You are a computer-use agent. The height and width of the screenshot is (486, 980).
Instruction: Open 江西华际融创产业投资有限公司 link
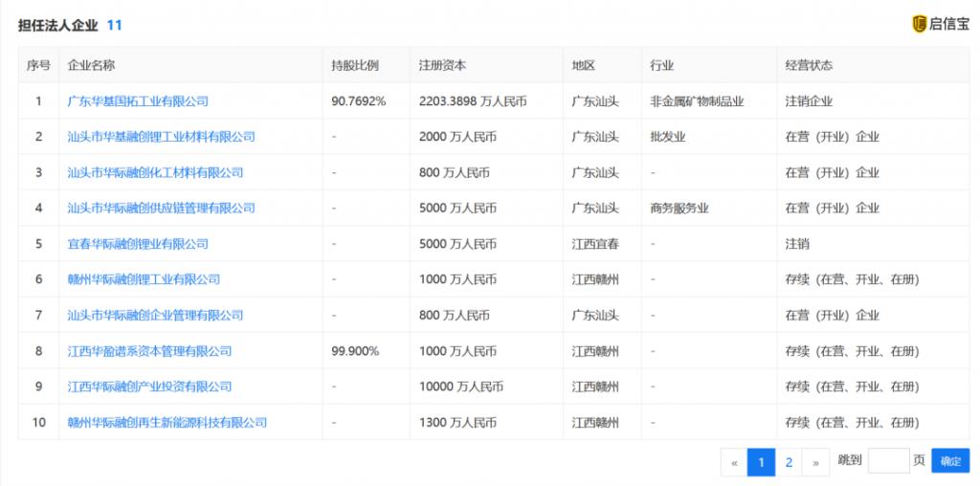point(149,387)
